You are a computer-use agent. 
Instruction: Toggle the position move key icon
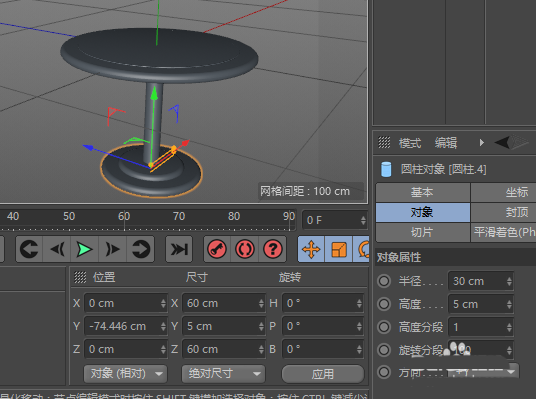coord(311,249)
